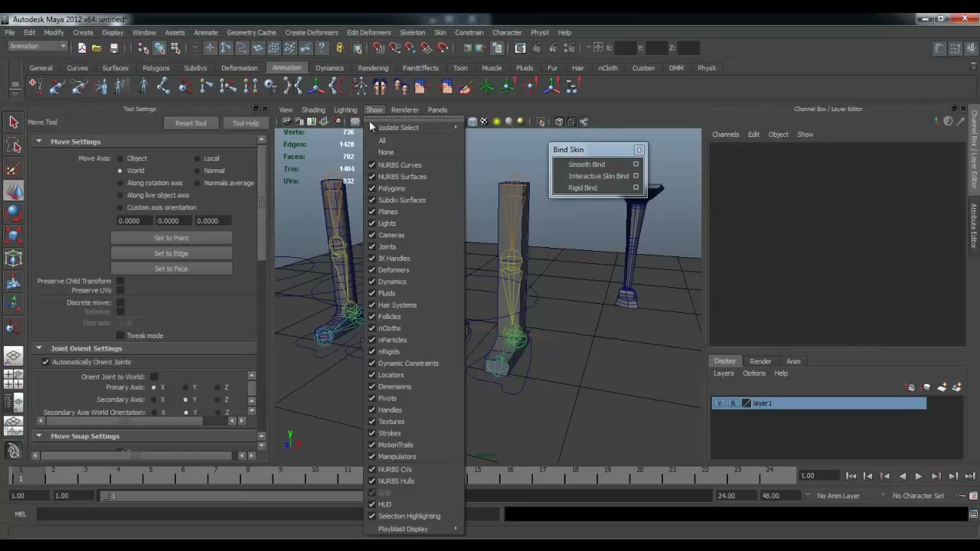Screen dimensions: 980x551
Task: Click the lock selection padlock icon
Action: pos(339,48)
